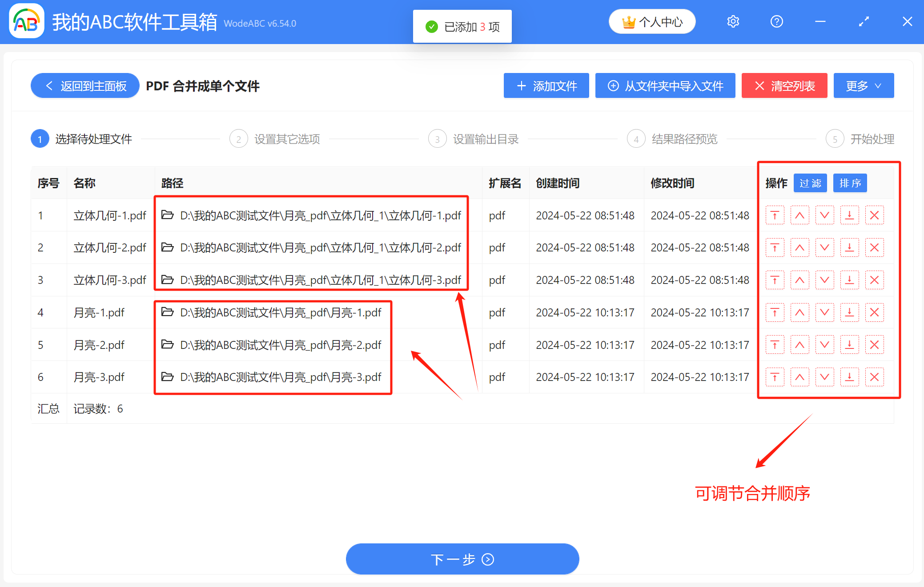Click the 排序 sort button

(850, 183)
